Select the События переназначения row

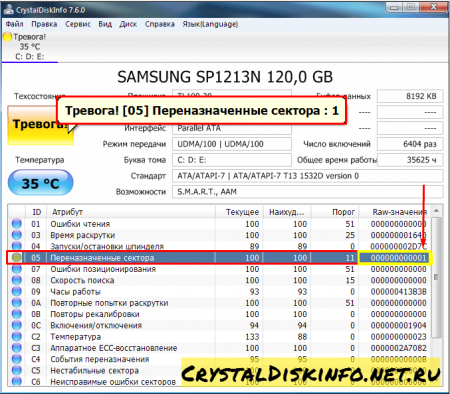[x=218, y=359]
